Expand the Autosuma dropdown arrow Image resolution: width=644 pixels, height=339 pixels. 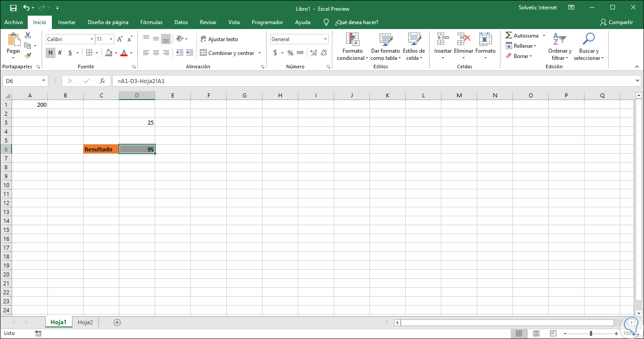click(x=544, y=36)
